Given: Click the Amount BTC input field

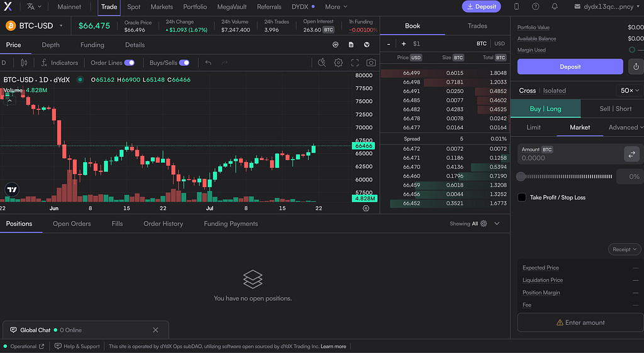Looking at the screenshot, I should (570, 154).
